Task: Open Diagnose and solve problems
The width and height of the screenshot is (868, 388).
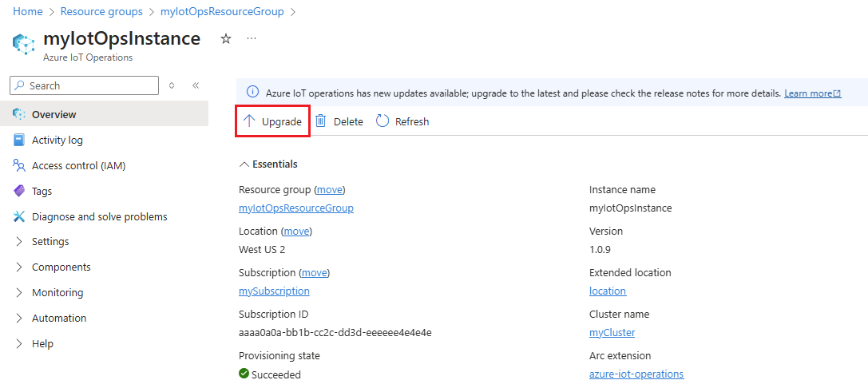Action: 99,217
